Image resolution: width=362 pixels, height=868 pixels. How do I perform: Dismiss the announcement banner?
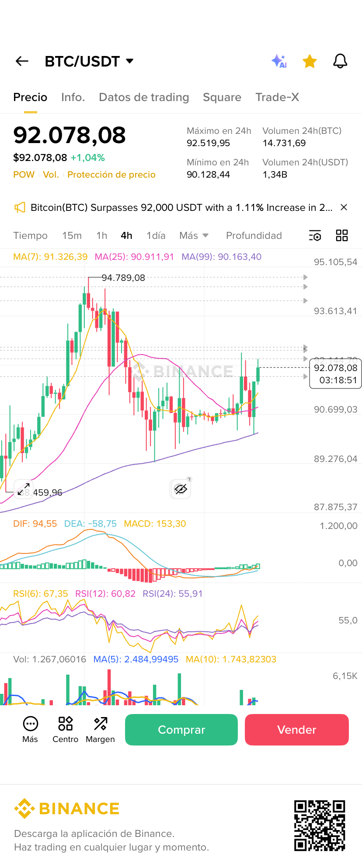click(x=344, y=207)
